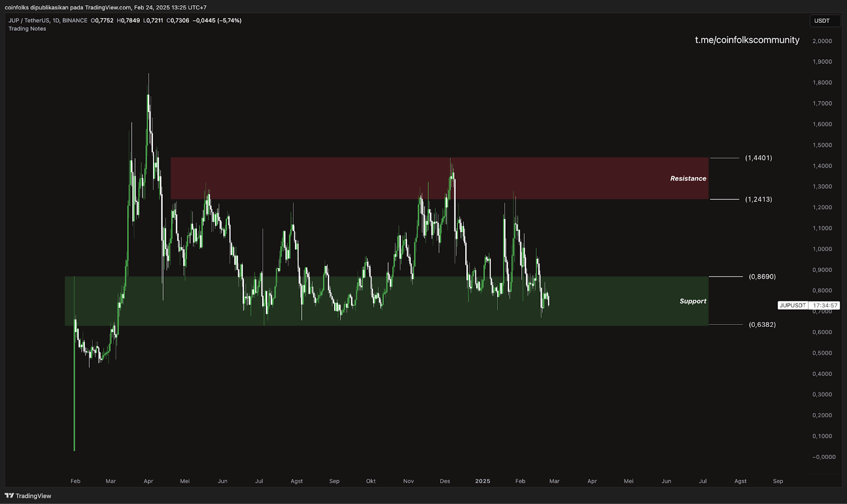Click the 17:34:57 countdown timer
Image resolution: width=847 pixels, height=504 pixels.
click(x=825, y=306)
